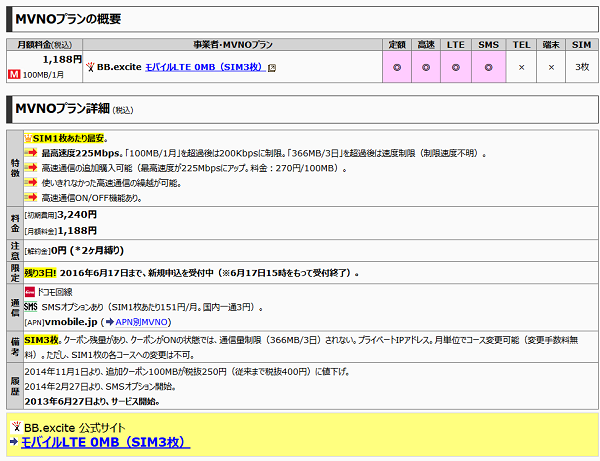Click the MVNOプラン詳細 heading
Viewport: 600px width, 461px height.
(62, 109)
